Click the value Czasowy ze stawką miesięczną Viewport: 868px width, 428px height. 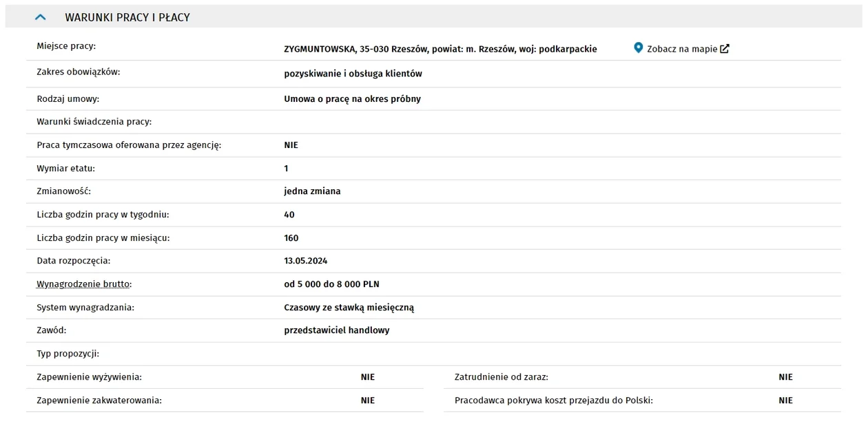tap(349, 308)
